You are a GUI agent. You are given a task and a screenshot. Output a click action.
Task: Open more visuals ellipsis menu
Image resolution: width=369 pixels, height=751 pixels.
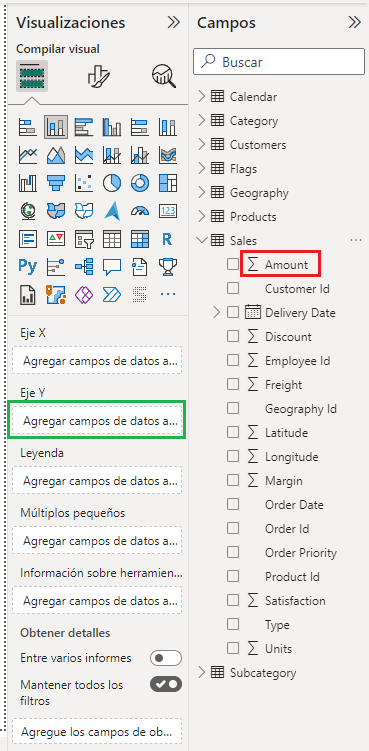click(168, 295)
